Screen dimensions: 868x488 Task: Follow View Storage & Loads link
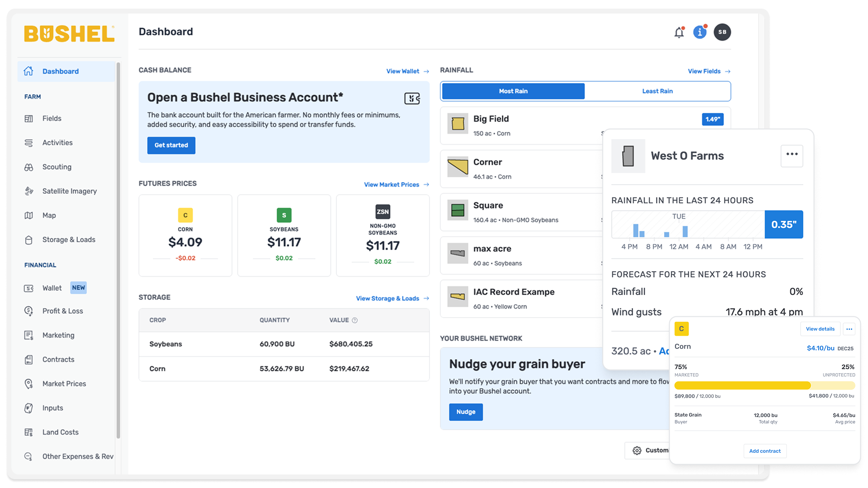coord(392,299)
